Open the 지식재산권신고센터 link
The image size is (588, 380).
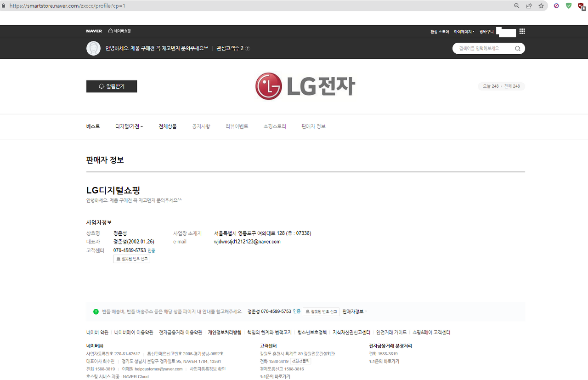(x=351, y=332)
